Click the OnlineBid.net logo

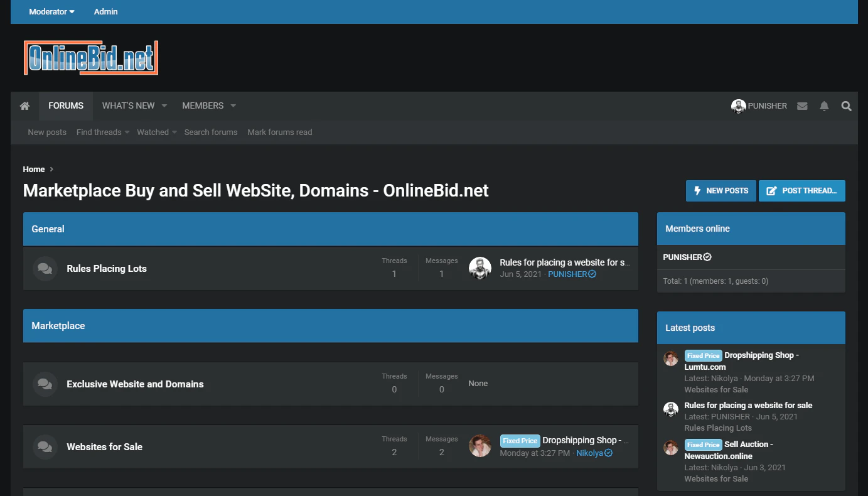click(x=91, y=58)
